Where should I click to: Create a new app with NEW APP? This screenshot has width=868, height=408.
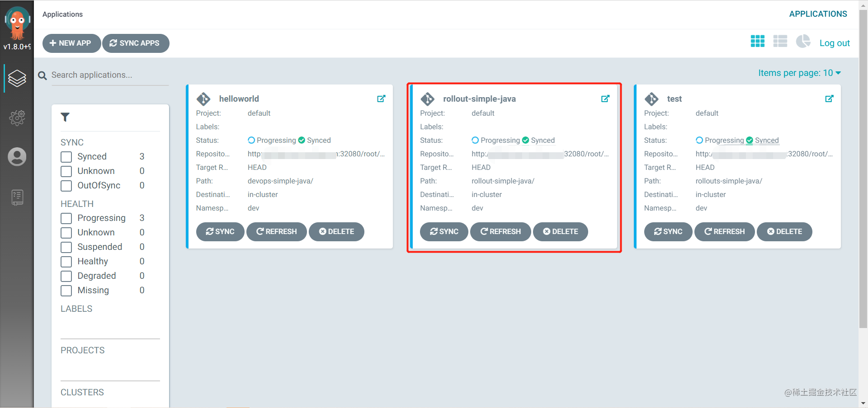pyautogui.click(x=71, y=43)
